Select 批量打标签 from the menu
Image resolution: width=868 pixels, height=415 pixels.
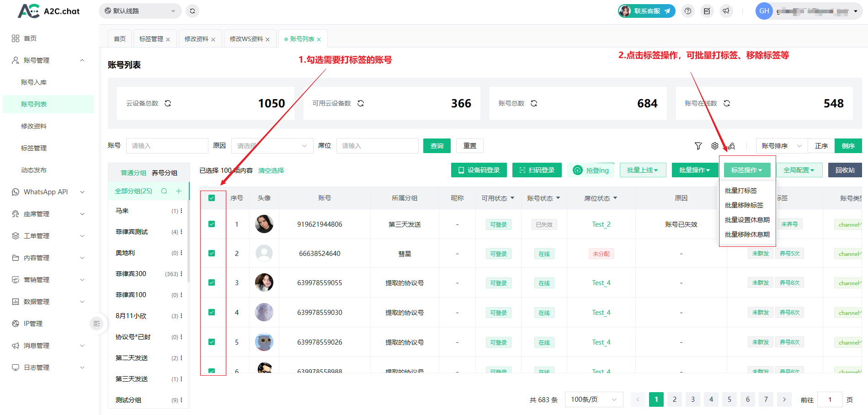click(741, 191)
